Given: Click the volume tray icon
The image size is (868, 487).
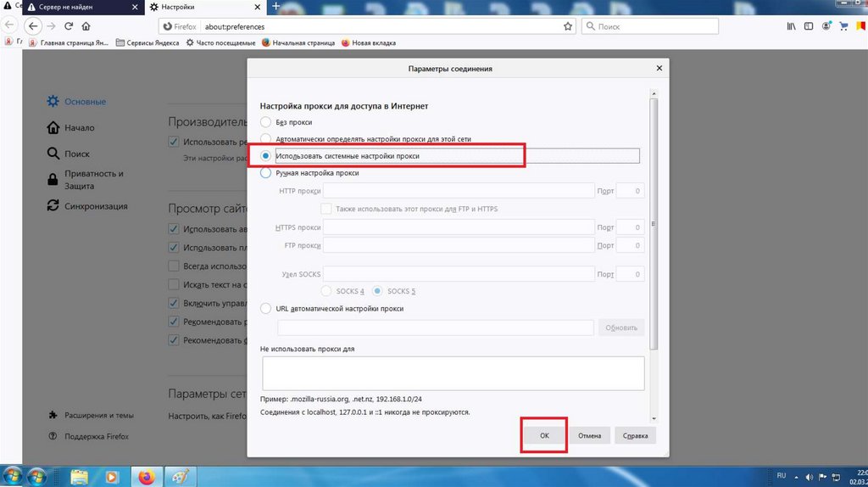Looking at the screenshot, I should [810, 477].
